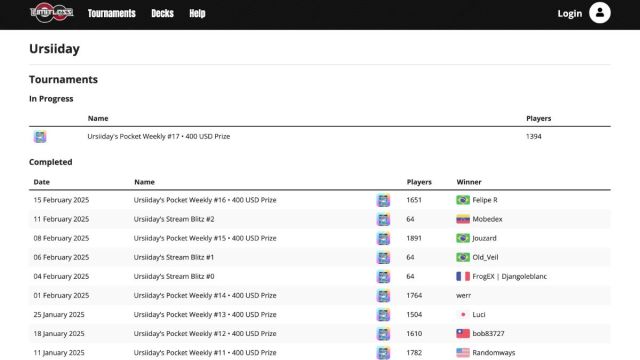Open Ursiiday's Pocket Weekly #16 tournament
Viewport: 640px width, 360px height.
click(205, 200)
